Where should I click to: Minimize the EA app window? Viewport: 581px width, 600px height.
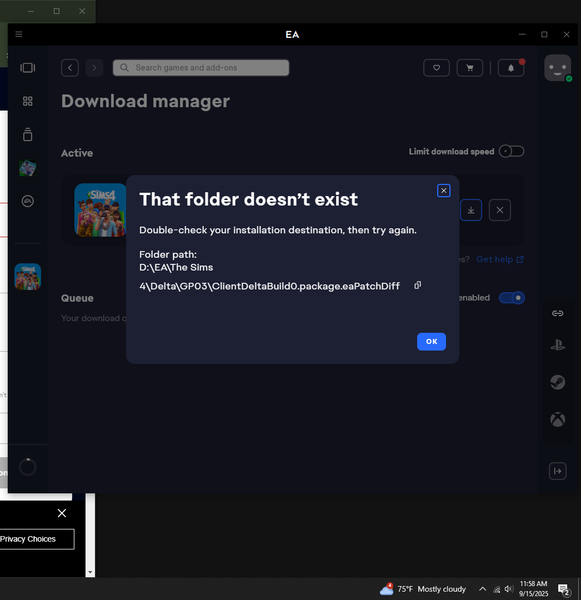[522, 34]
